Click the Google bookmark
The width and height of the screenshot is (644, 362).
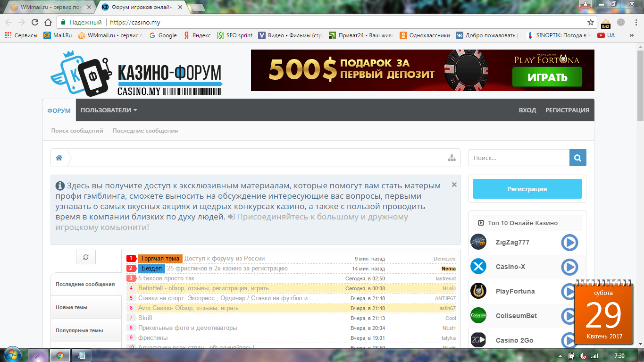pyautogui.click(x=163, y=35)
